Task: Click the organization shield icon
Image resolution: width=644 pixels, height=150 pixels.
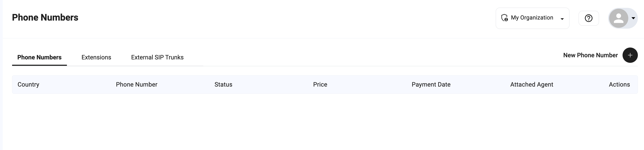Action: (x=504, y=18)
